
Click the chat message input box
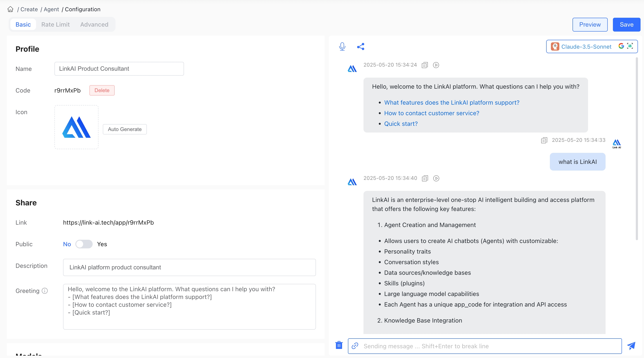(x=485, y=346)
